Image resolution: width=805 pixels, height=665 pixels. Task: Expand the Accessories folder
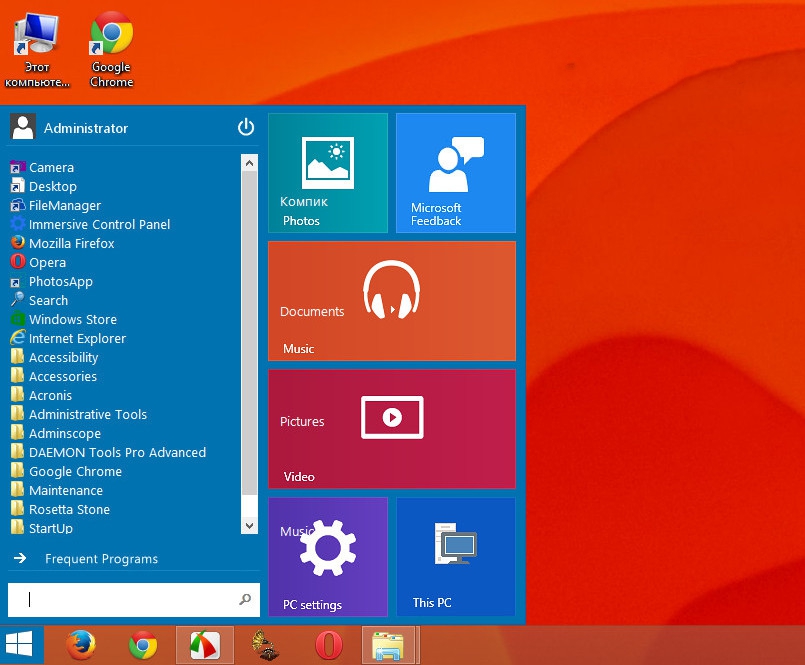pos(53,376)
